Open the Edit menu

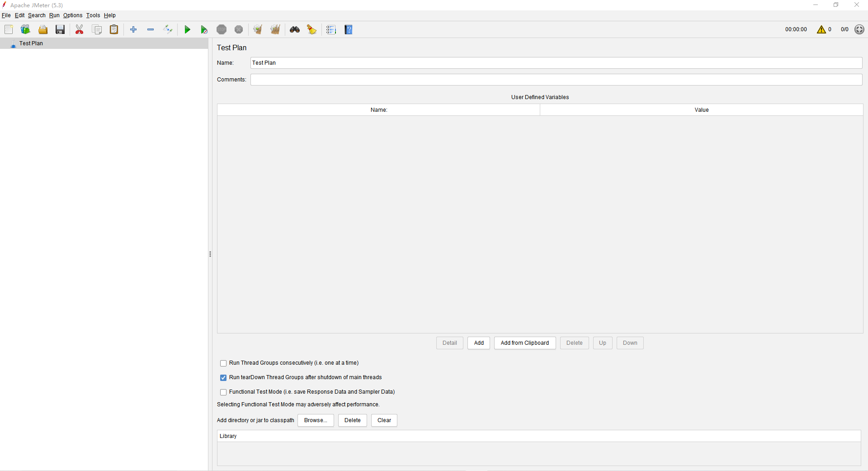(x=20, y=15)
